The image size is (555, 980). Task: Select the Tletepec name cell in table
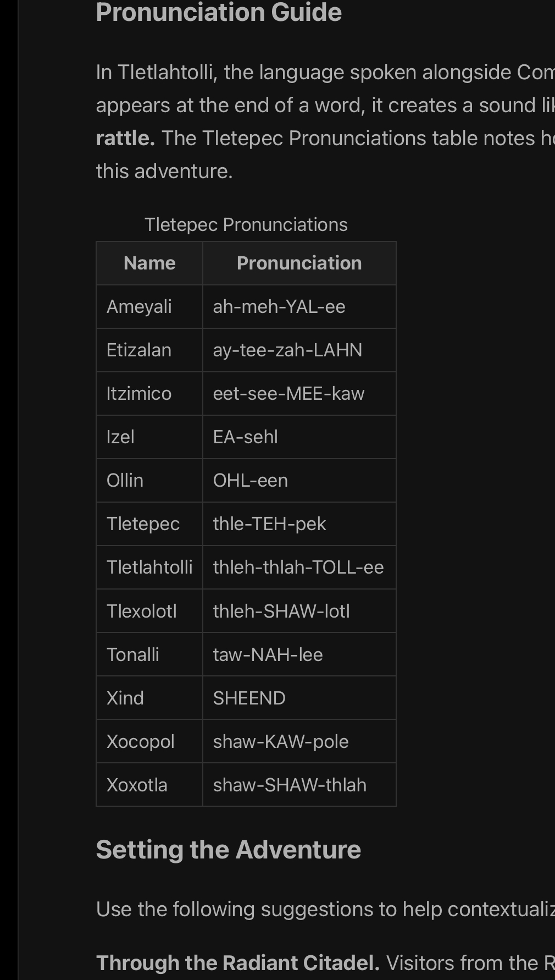point(143,524)
